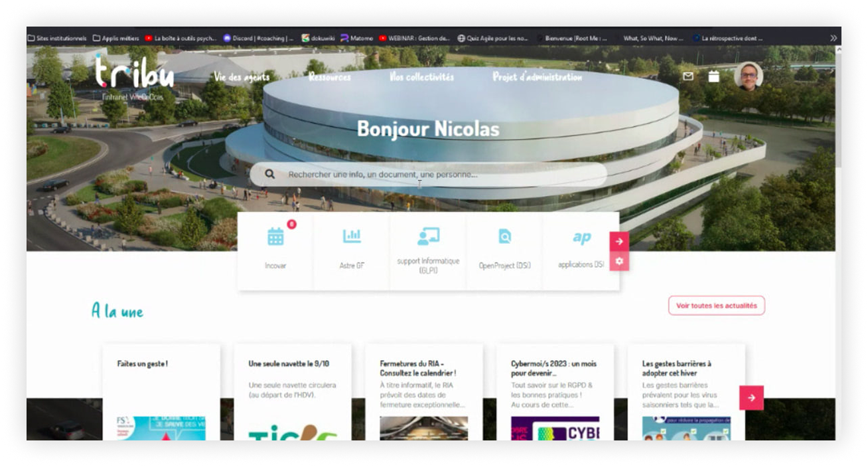
Task: Click the pink gear shortcut settings icon
Action: [x=619, y=261]
